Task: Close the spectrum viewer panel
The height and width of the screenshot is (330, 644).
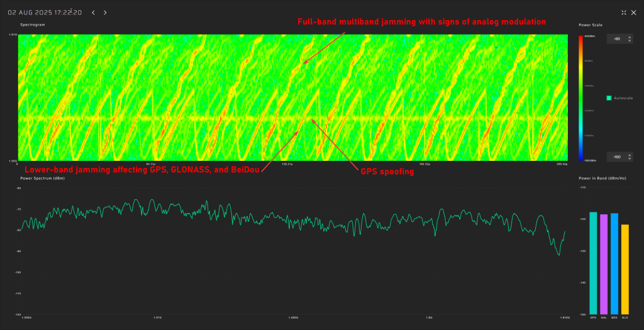Action: [x=634, y=12]
